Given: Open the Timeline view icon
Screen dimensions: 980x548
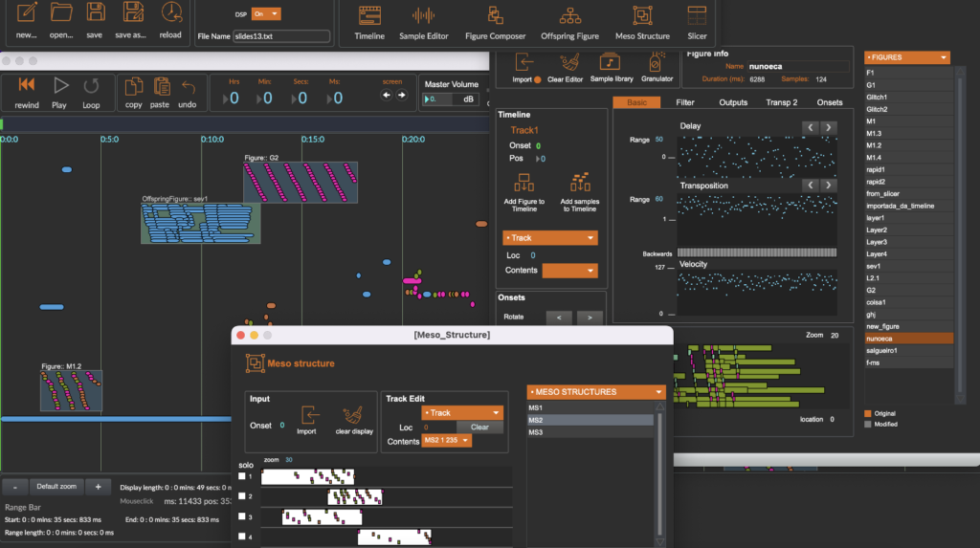Looking at the screenshot, I should pos(369,15).
